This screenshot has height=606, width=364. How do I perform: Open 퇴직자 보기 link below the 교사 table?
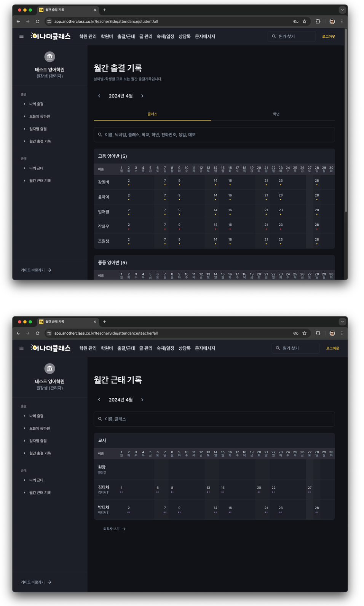[114, 529]
